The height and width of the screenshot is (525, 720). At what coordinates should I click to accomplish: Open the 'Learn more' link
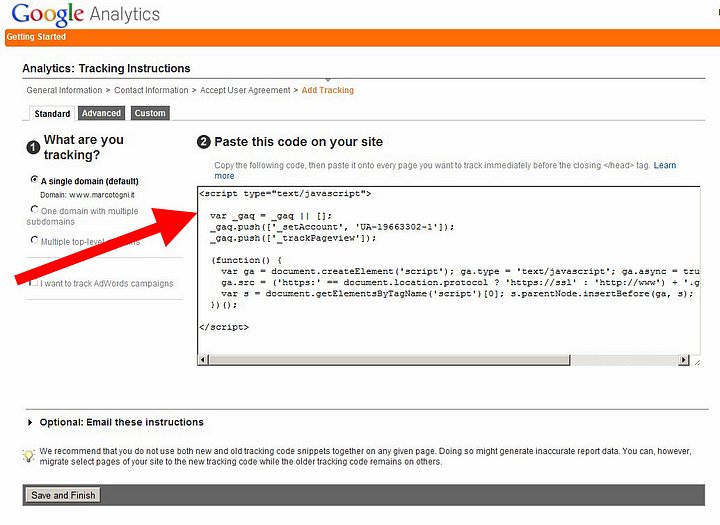tap(664, 165)
